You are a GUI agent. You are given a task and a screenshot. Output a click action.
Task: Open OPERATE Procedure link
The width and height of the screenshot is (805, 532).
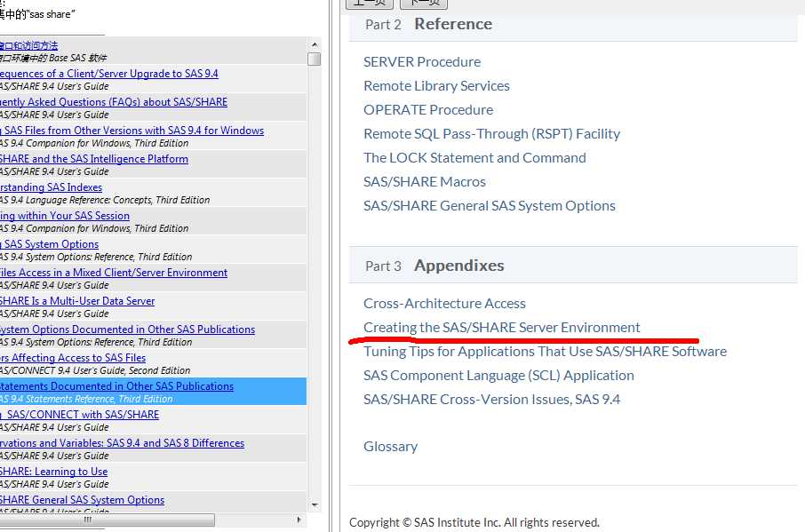[428, 110]
